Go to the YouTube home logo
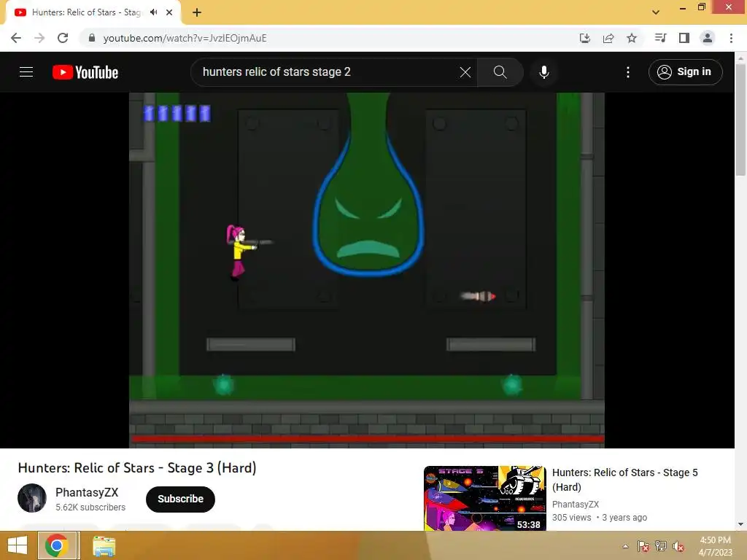This screenshot has height=560, width=747. [85, 72]
